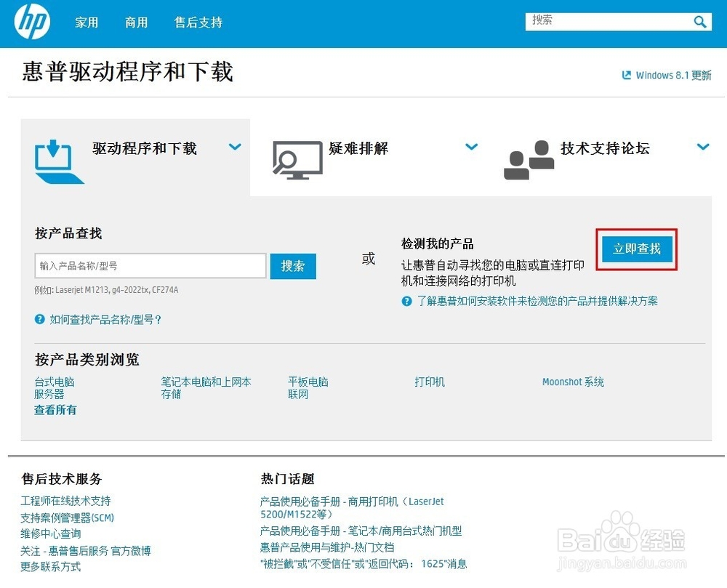Screen dimensions: 727x588
Task: Open 如何查找产品名称/型号 help link
Action: 105,319
